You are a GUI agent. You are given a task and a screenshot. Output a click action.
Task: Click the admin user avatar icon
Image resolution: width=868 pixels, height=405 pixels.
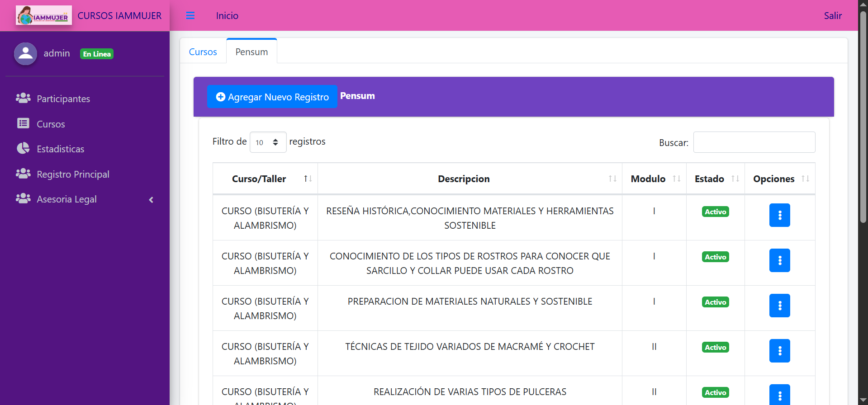(x=25, y=54)
